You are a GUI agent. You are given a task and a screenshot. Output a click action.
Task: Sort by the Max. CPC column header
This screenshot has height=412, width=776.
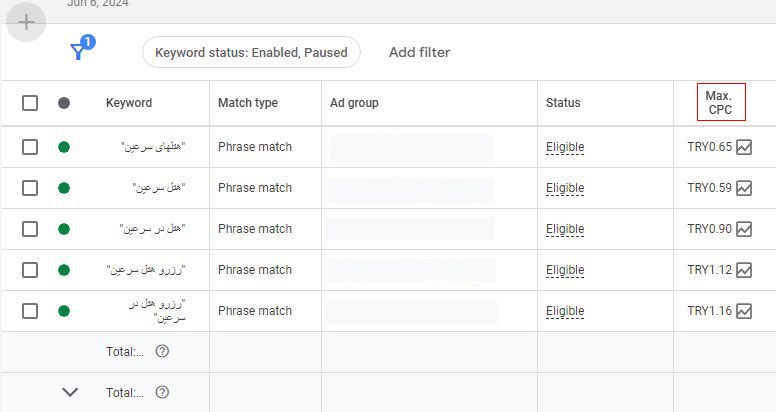pyautogui.click(x=719, y=103)
